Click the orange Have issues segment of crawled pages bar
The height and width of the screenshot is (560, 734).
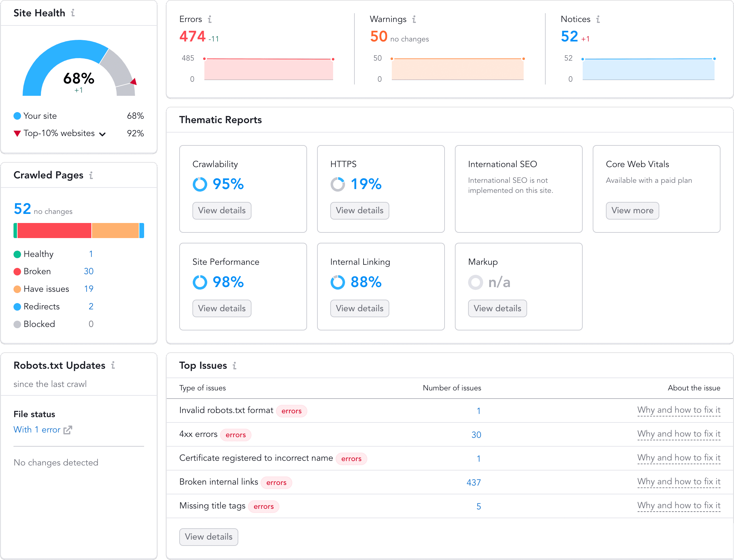coord(115,231)
